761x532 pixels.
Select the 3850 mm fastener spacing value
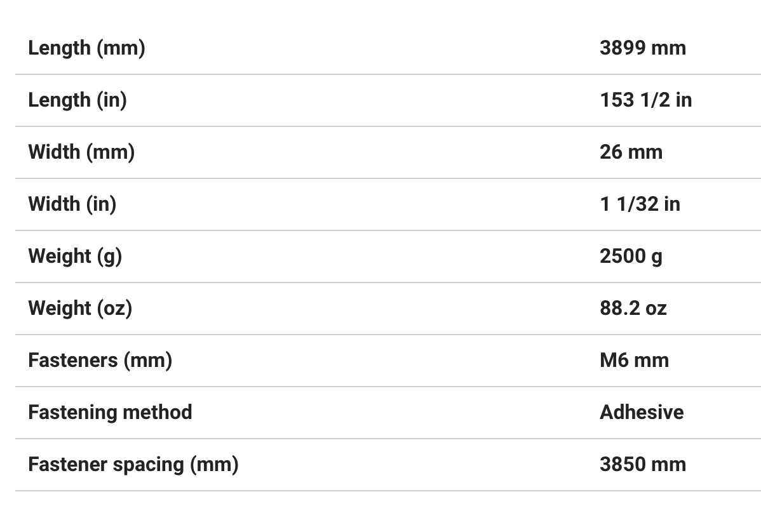pos(642,465)
